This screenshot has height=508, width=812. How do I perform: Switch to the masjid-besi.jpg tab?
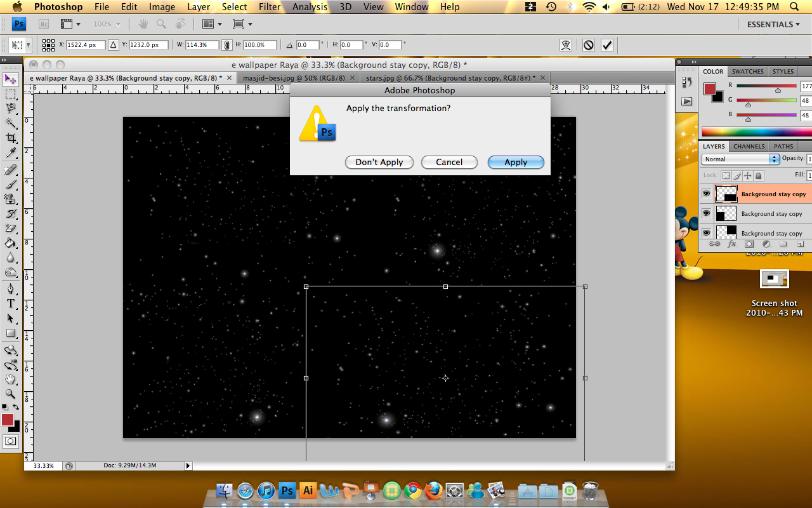(294, 77)
